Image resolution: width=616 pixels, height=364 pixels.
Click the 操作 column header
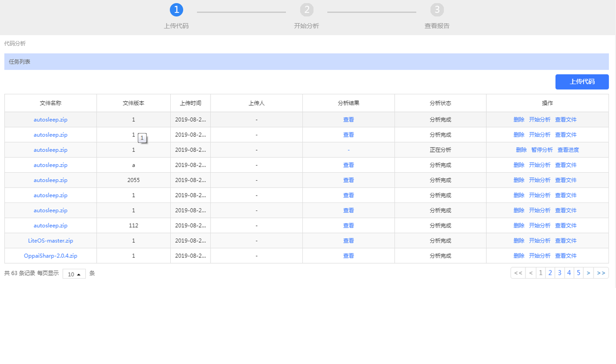point(547,103)
